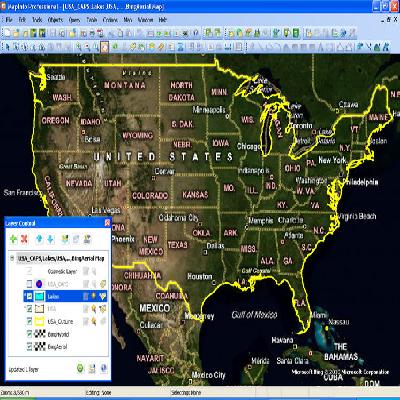Open the Map menu

(x=128, y=20)
